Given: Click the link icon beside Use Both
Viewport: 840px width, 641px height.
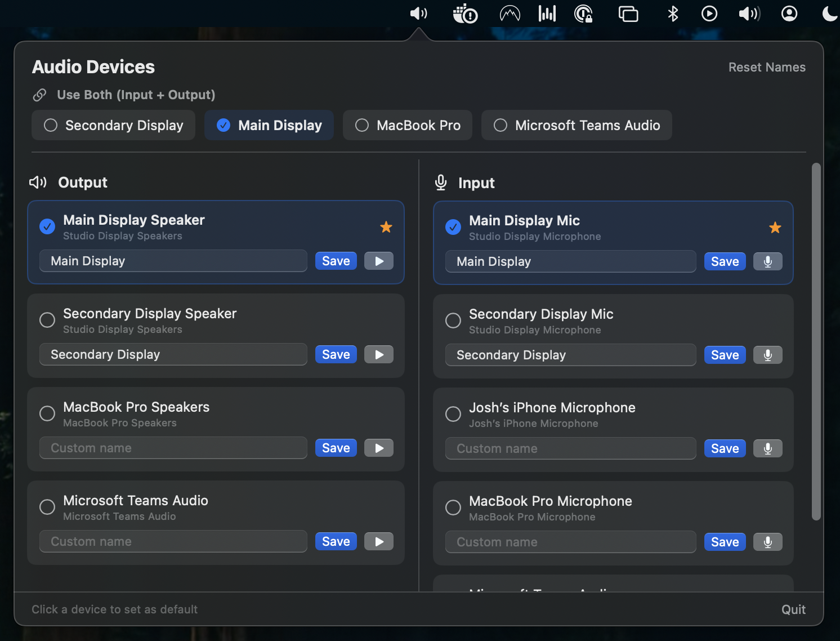Looking at the screenshot, I should point(39,95).
